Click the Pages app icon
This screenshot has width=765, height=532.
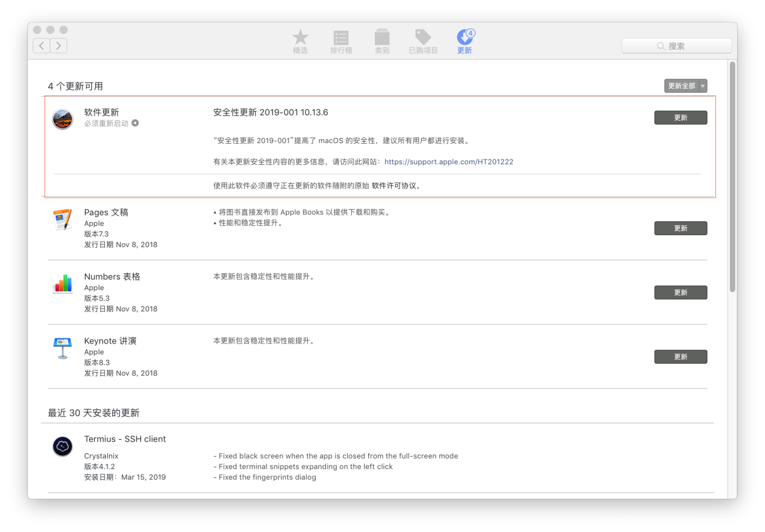(x=63, y=219)
